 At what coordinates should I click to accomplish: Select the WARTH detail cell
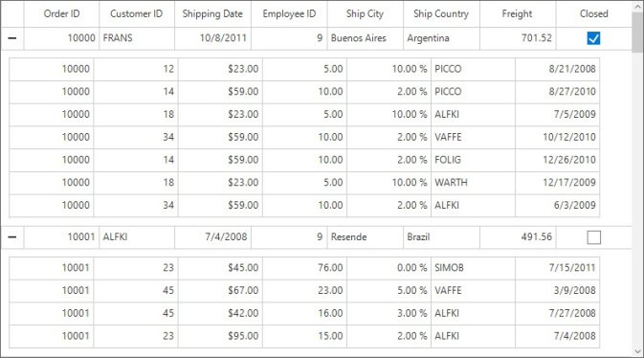tap(473, 183)
